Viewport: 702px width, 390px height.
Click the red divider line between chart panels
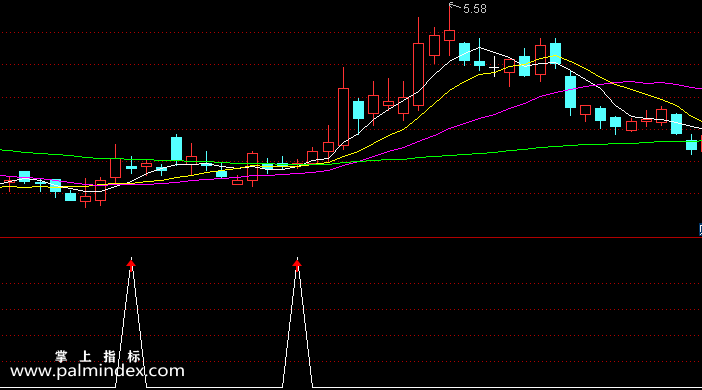(x=351, y=238)
